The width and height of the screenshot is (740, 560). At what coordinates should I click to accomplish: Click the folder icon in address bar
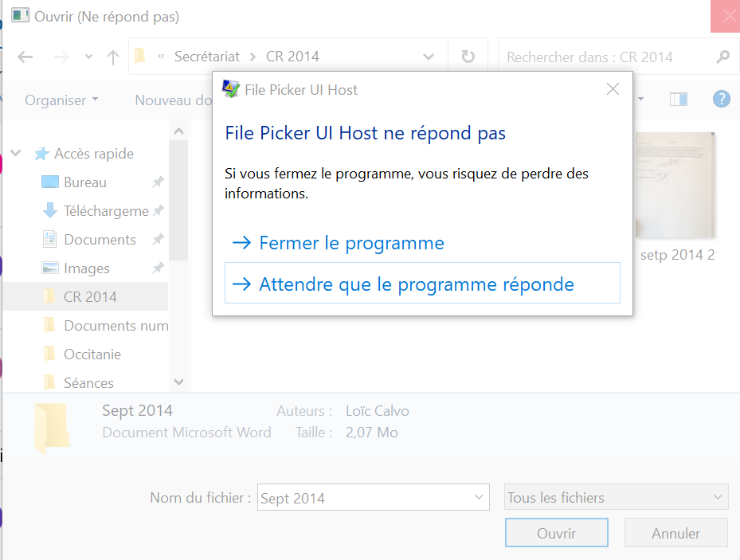point(139,56)
